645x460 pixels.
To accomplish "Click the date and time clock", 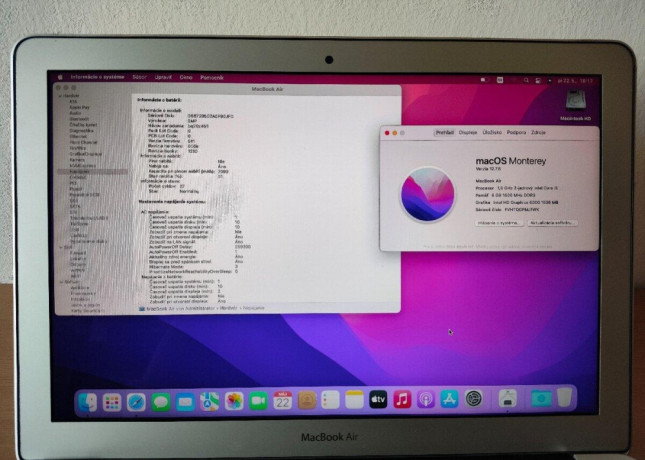I will click(x=575, y=81).
